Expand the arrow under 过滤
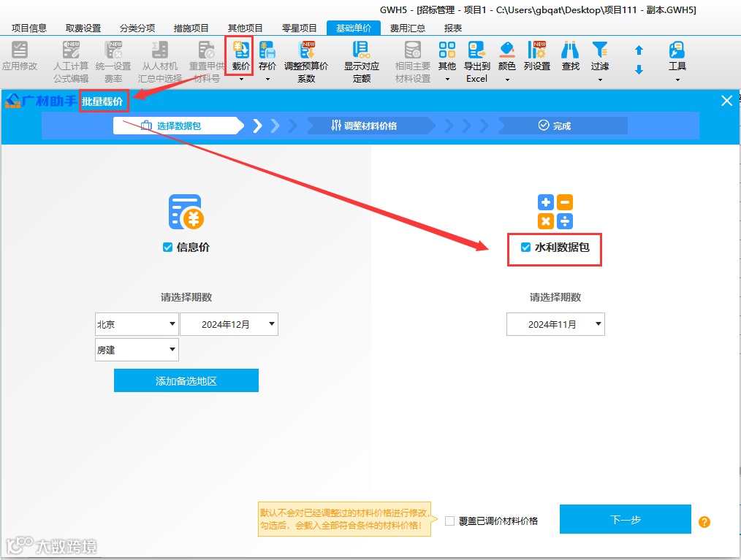 [x=600, y=80]
